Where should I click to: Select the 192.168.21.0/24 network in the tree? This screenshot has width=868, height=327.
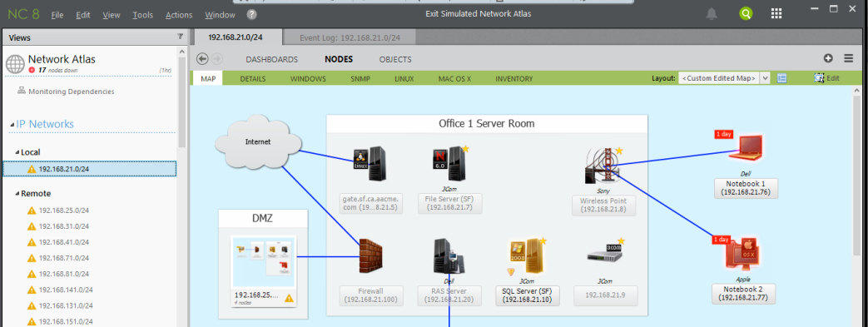point(90,169)
